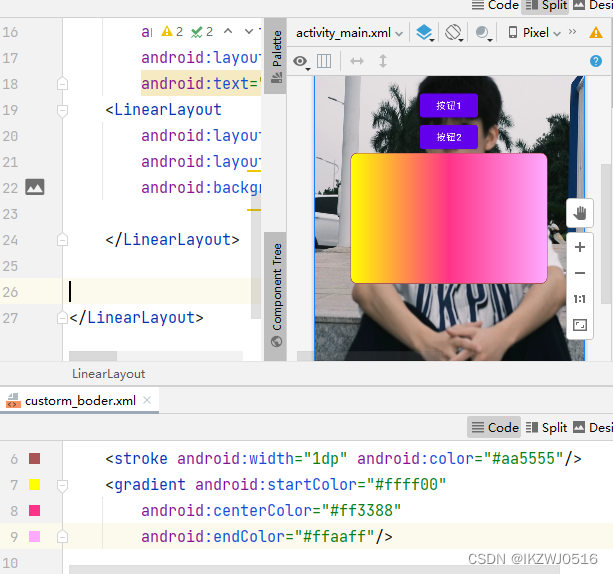Click the yellow warnings count indicator
Viewport: 613px width, 574px height.
point(172,31)
